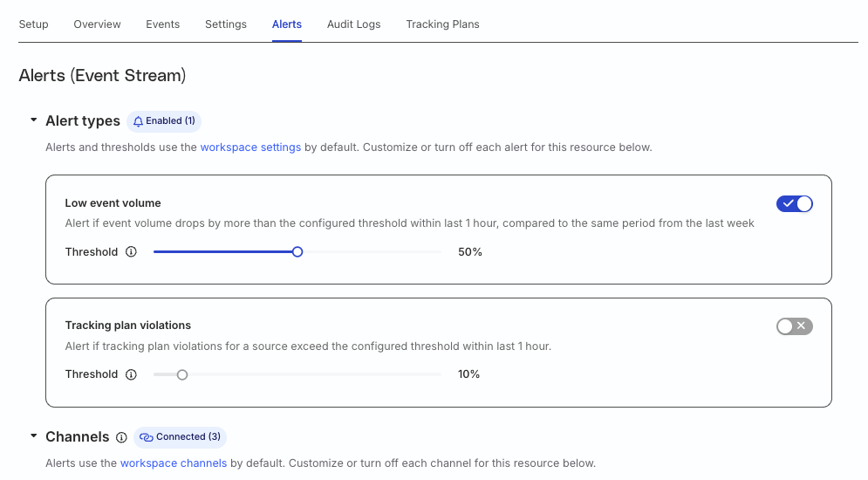Click the bell icon in Enabled badge
This screenshot has height=480, width=868.
point(139,121)
